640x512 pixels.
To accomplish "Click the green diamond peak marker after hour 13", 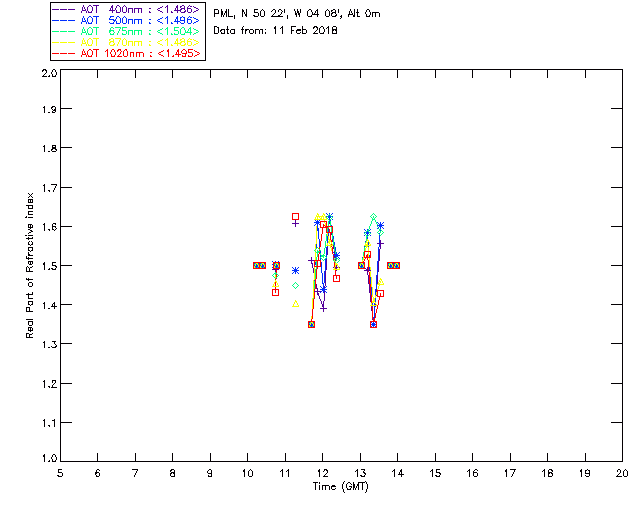I will 373,217.
